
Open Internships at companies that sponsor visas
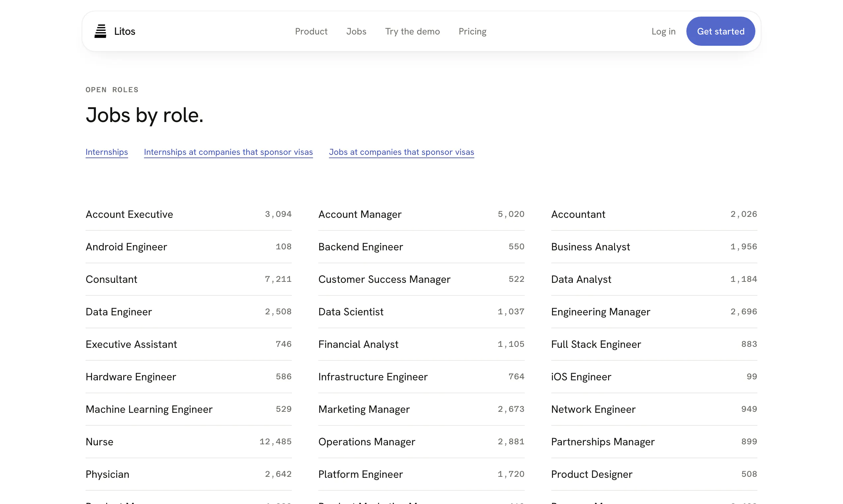click(x=228, y=152)
